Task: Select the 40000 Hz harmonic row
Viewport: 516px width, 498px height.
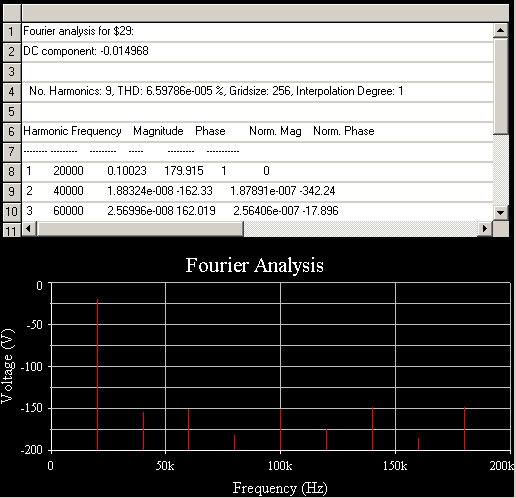Action: pos(257,191)
